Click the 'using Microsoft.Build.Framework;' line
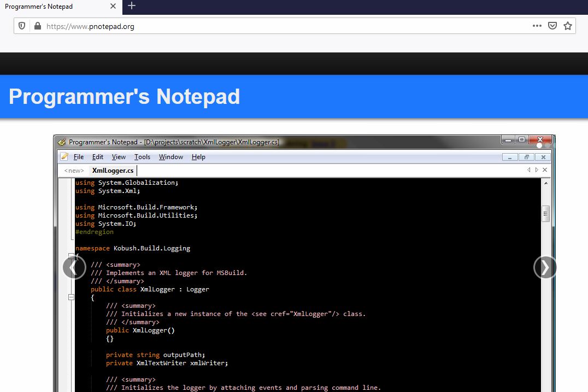This screenshot has width=588, height=392. [136, 207]
